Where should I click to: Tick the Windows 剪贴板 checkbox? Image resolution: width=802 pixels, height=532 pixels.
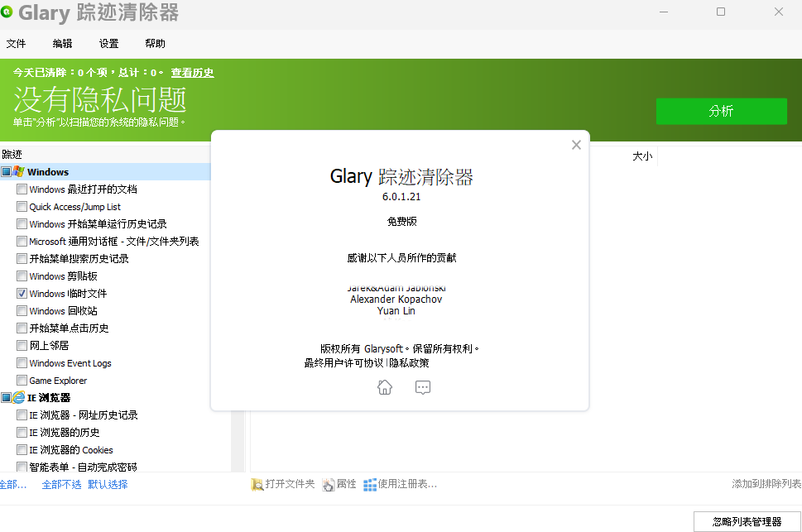click(x=22, y=276)
